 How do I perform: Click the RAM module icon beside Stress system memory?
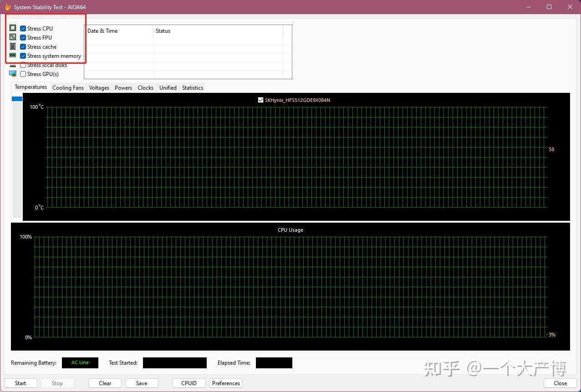[x=13, y=56]
